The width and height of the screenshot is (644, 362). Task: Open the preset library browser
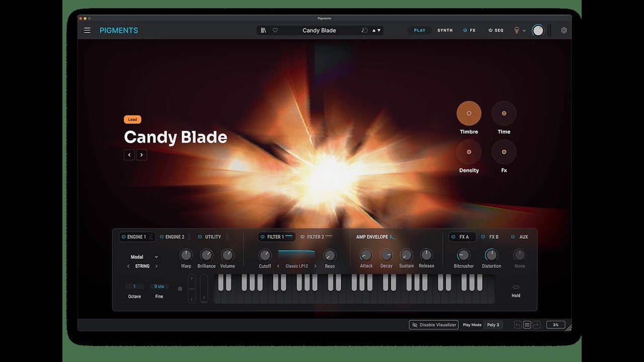click(263, 30)
